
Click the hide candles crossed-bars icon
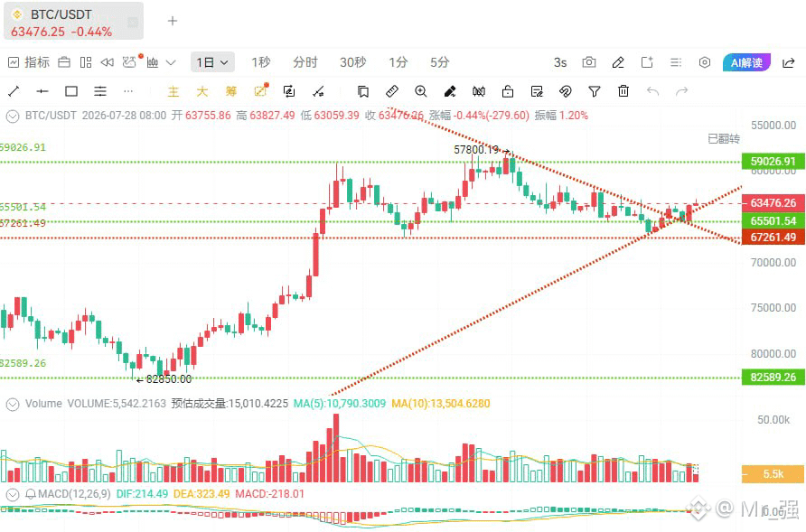(479, 91)
